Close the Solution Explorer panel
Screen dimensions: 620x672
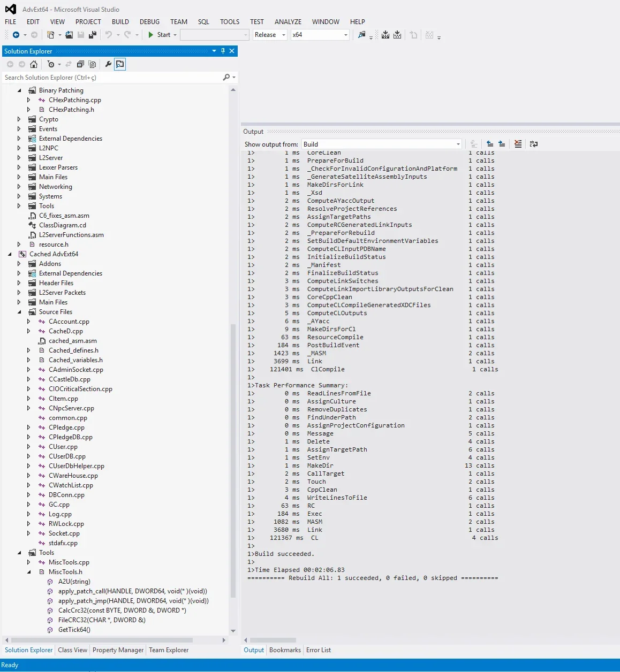(x=232, y=51)
